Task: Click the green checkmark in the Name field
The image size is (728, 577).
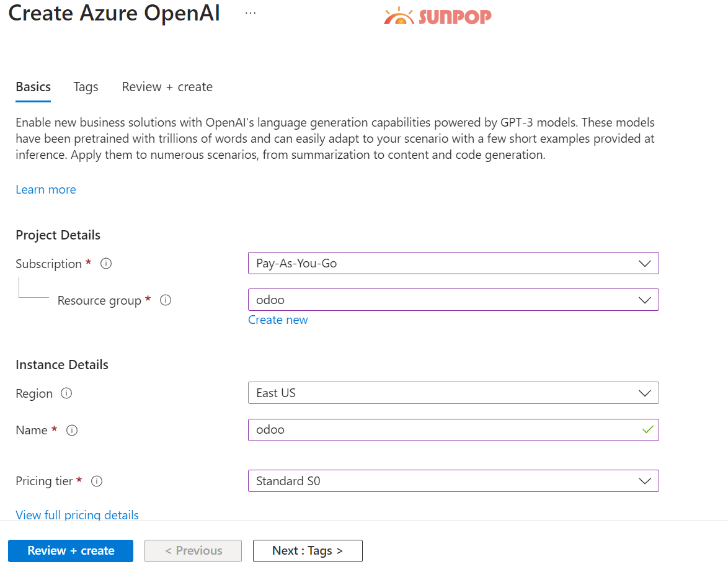Action: [x=647, y=429]
